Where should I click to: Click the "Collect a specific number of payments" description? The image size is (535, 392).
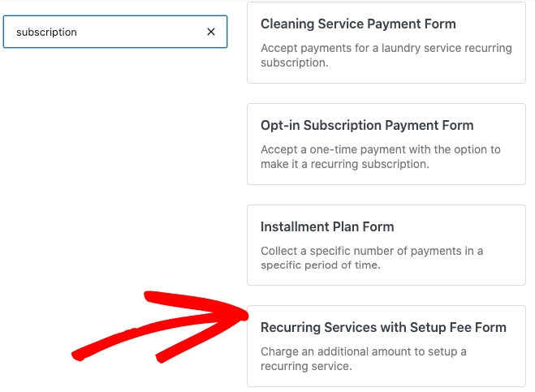click(372, 258)
